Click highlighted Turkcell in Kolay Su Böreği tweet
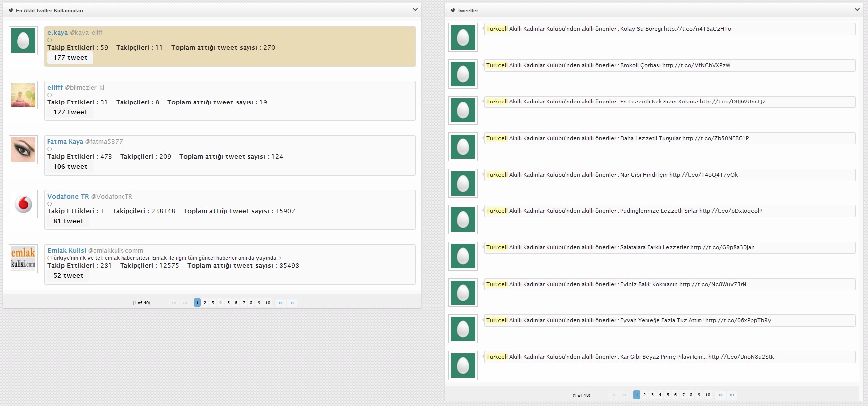868x406 pixels. 496,29
